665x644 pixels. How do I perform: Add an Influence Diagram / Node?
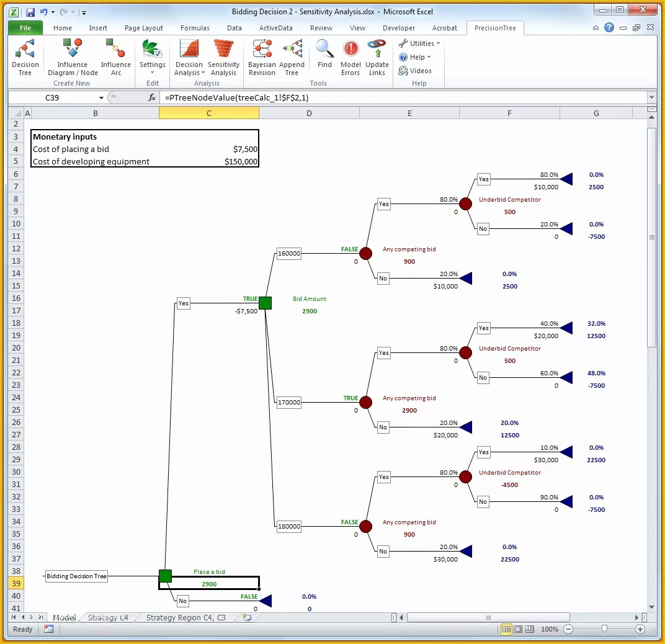[73, 57]
